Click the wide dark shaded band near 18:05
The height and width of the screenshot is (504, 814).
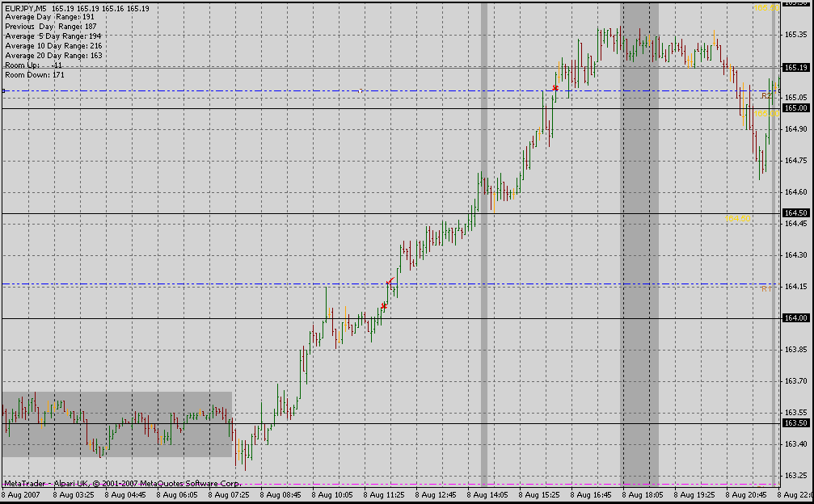pos(639,242)
